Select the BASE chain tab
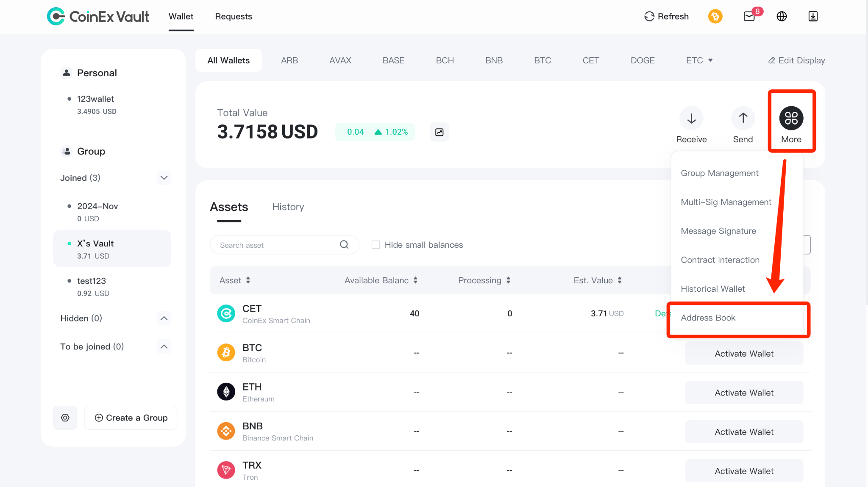Image resolution: width=868 pixels, height=487 pixels. click(x=393, y=61)
